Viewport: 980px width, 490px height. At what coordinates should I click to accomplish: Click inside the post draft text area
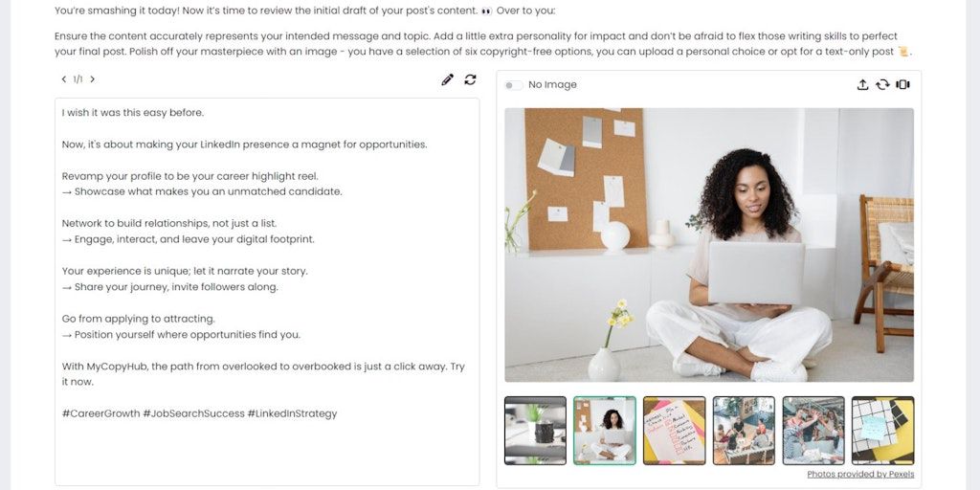point(267,291)
